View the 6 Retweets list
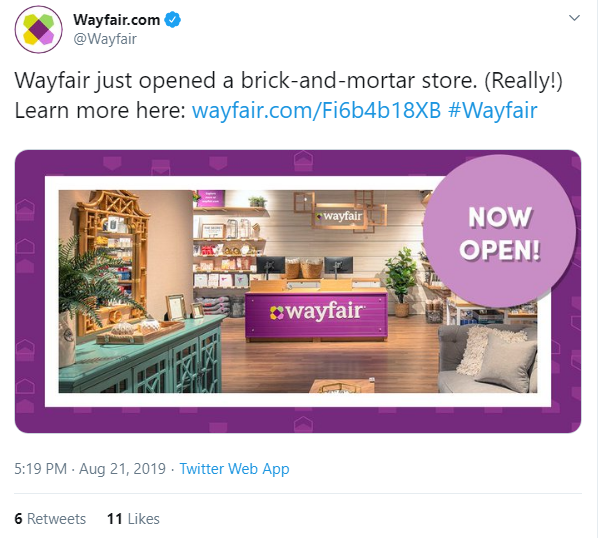Image resolution: width=608 pixels, height=538 pixels. (x=50, y=519)
